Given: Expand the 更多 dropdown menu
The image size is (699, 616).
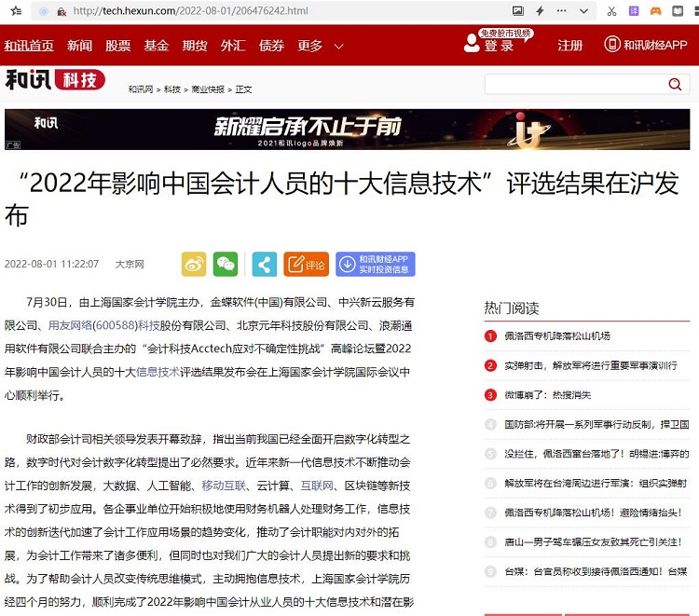Looking at the screenshot, I should 321,46.
